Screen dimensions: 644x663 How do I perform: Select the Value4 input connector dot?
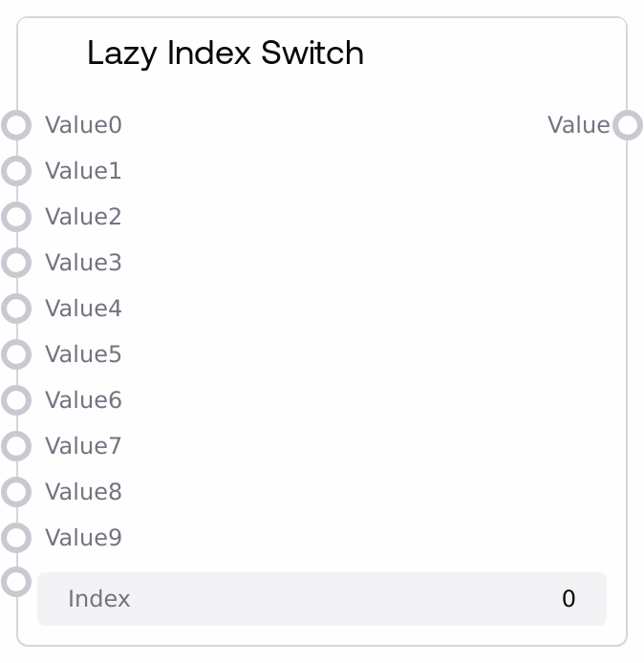(x=16, y=309)
